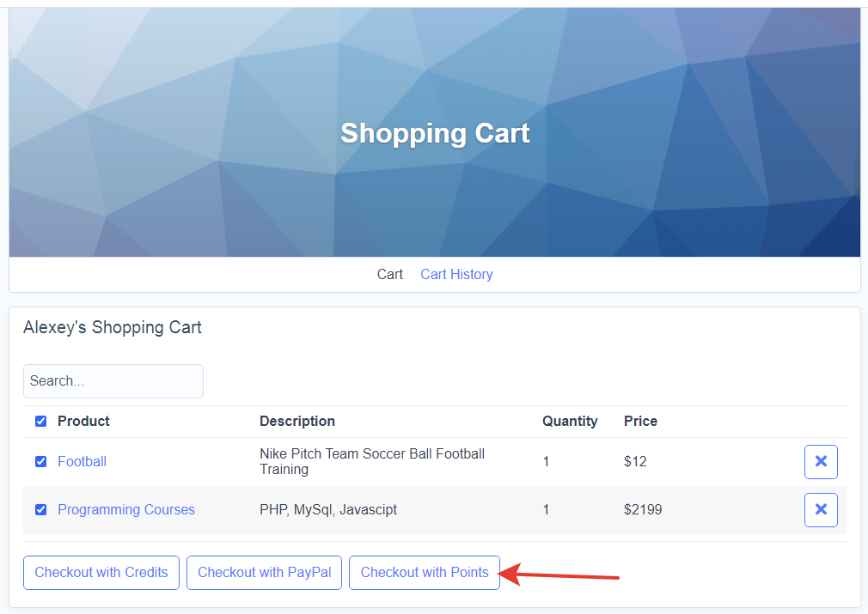Open the Programming Courses product link
The height and width of the screenshot is (614, 868).
(x=126, y=509)
